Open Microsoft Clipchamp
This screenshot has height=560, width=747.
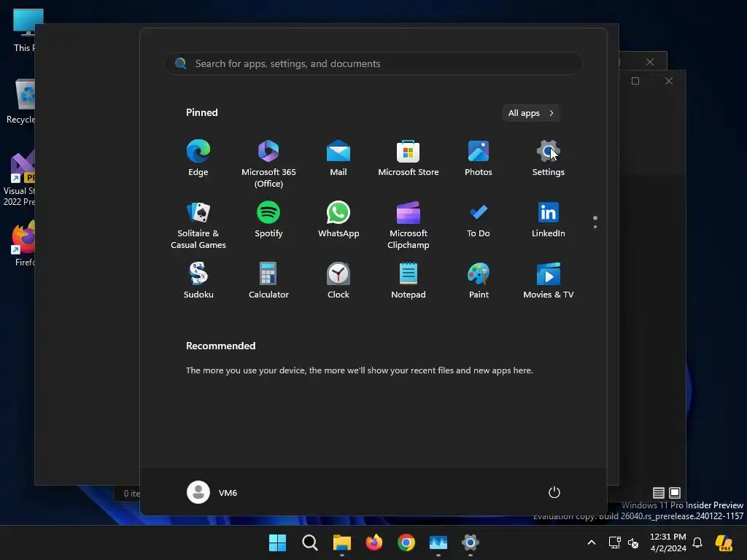(409, 225)
